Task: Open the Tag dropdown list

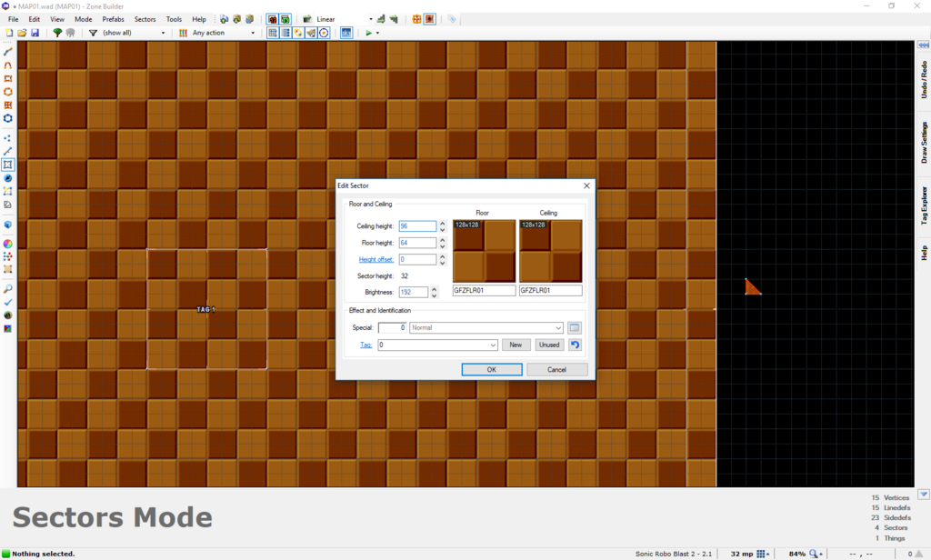Action: (x=493, y=345)
